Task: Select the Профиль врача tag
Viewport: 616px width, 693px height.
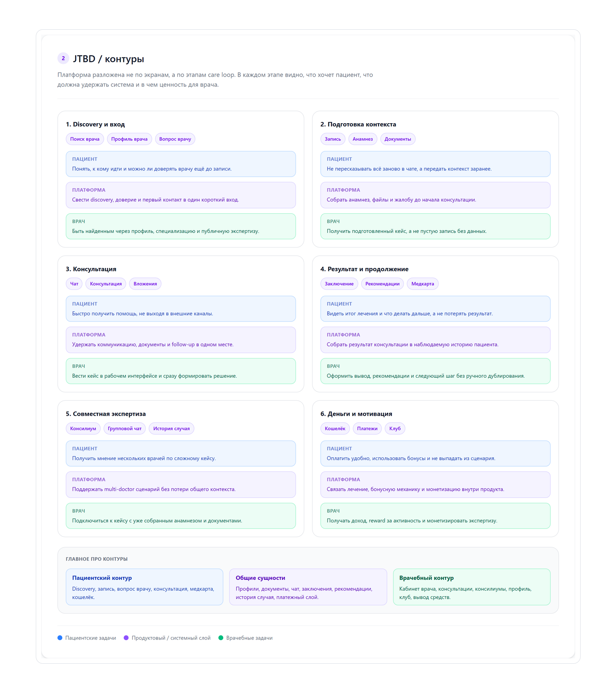Action: pyautogui.click(x=129, y=139)
